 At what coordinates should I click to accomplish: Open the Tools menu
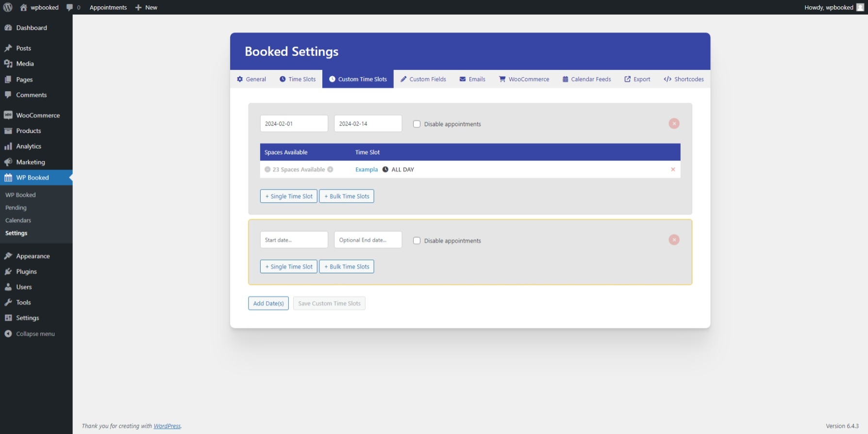click(36, 303)
